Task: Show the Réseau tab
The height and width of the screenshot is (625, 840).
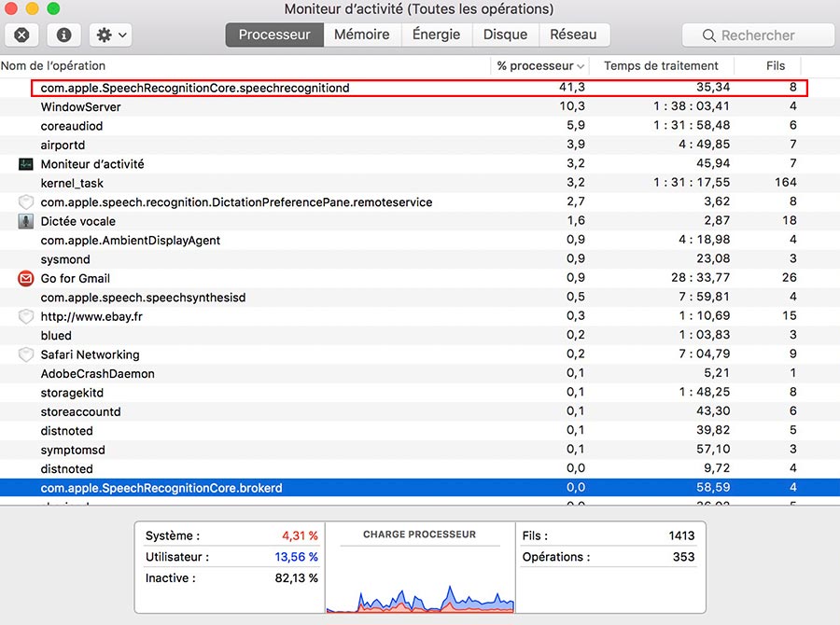Action: (573, 35)
